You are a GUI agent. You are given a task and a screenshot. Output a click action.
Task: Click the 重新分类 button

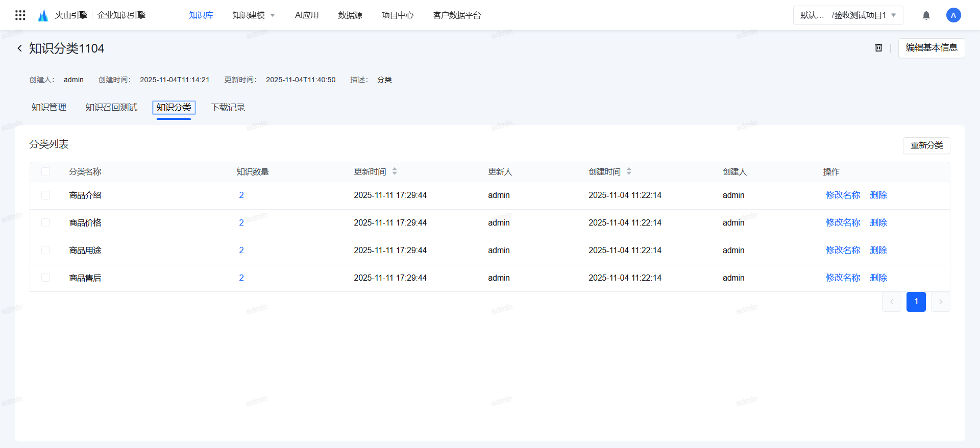tap(926, 145)
